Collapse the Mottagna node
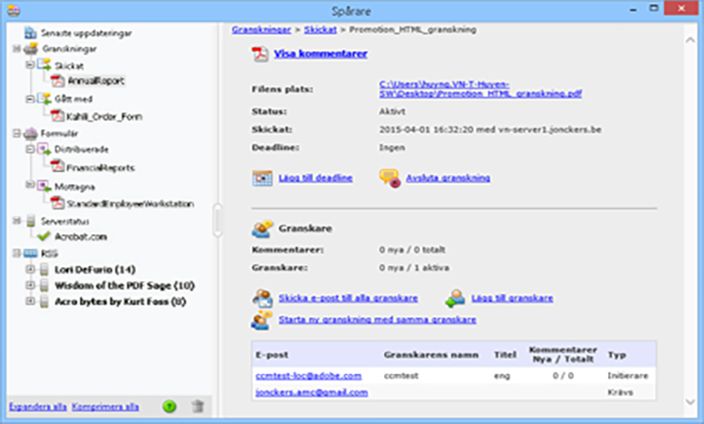Image resolution: width=704 pixels, height=424 pixels. point(30,185)
